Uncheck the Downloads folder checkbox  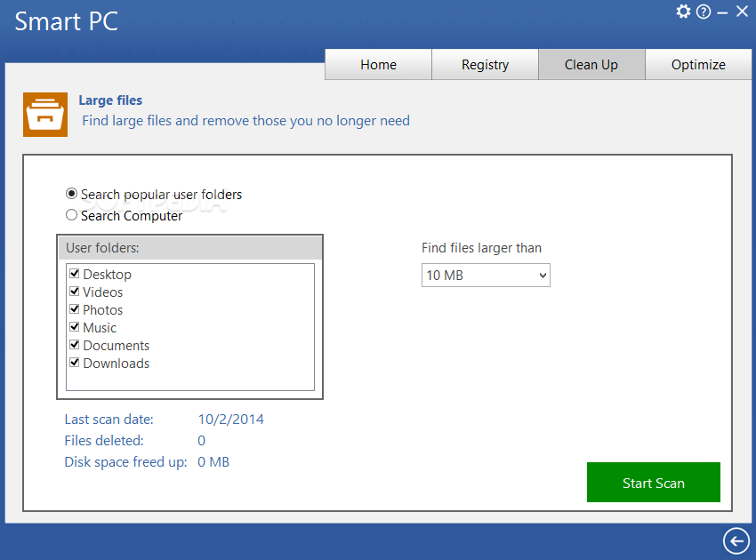74,363
